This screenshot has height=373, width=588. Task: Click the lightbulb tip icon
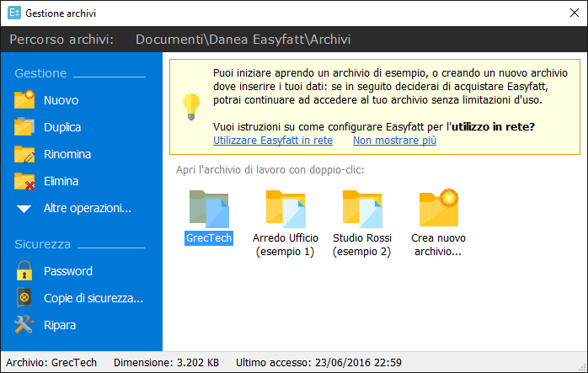(x=191, y=107)
